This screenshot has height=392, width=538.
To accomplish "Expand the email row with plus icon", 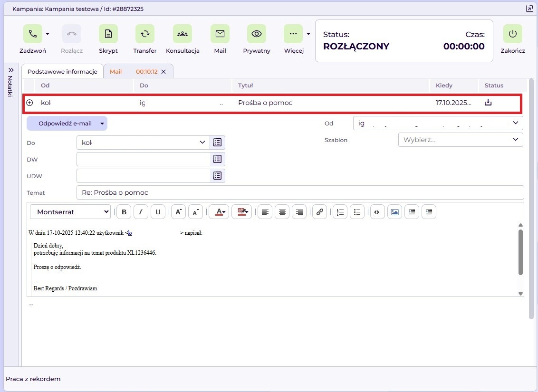I will 29,103.
